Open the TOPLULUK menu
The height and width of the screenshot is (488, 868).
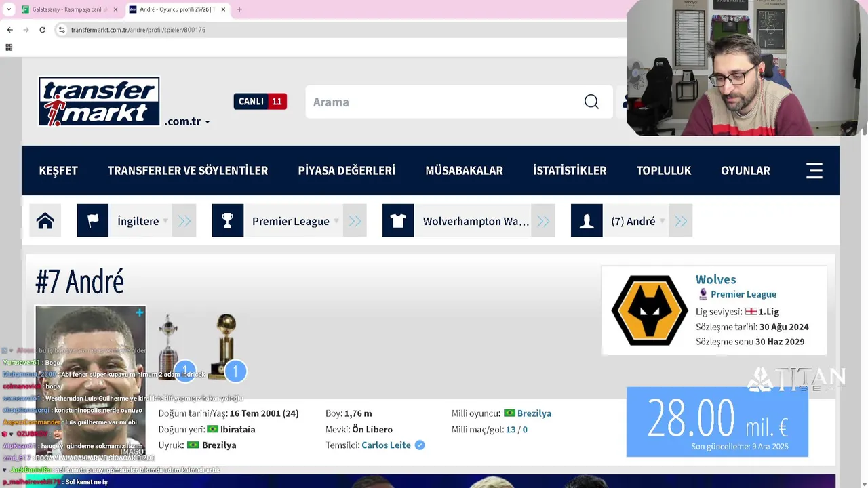[x=664, y=171]
